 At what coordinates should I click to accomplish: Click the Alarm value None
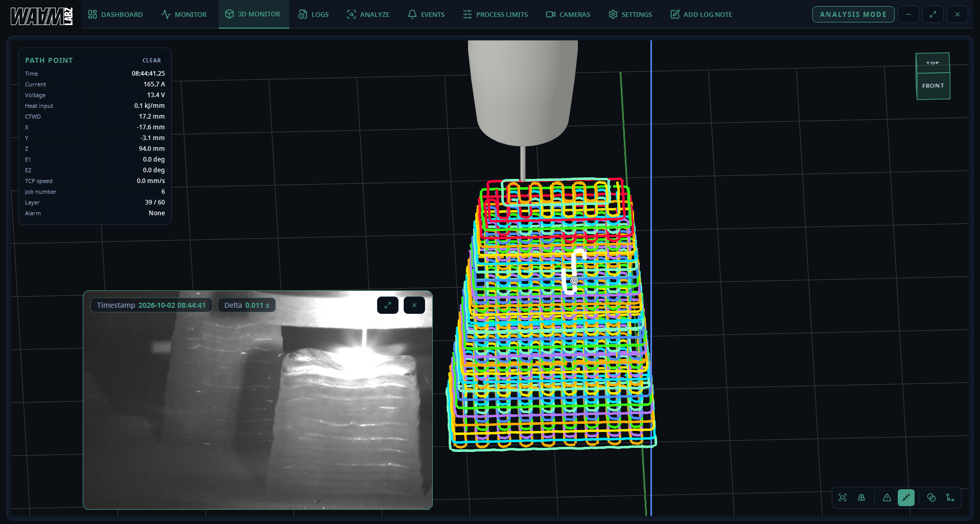point(157,213)
